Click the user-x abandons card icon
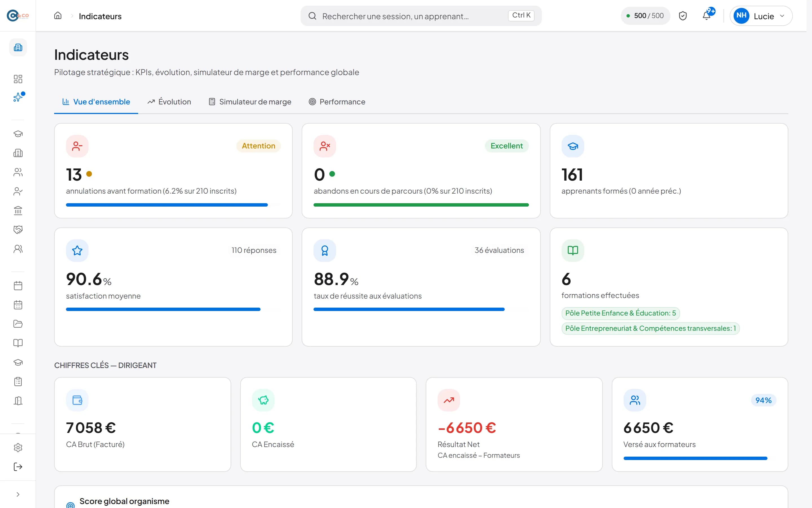The height and width of the screenshot is (508, 812). [x=325, y=146]
